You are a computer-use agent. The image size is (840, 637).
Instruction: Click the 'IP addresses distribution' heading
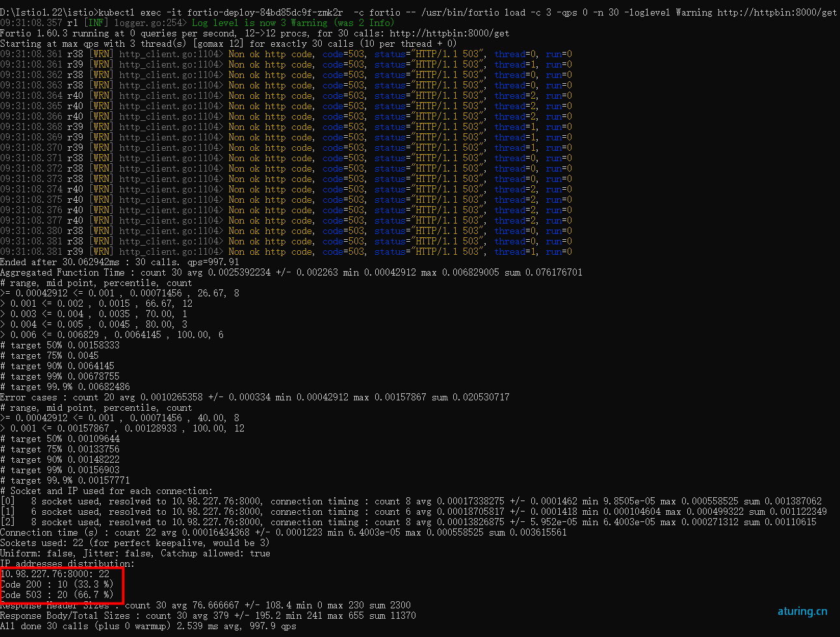tap(67, 564)
